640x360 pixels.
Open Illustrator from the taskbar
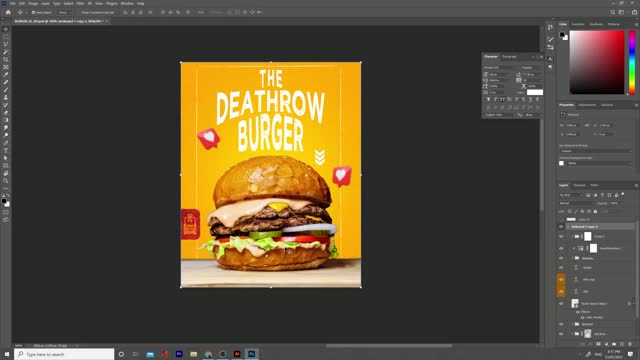pos(237,354)
